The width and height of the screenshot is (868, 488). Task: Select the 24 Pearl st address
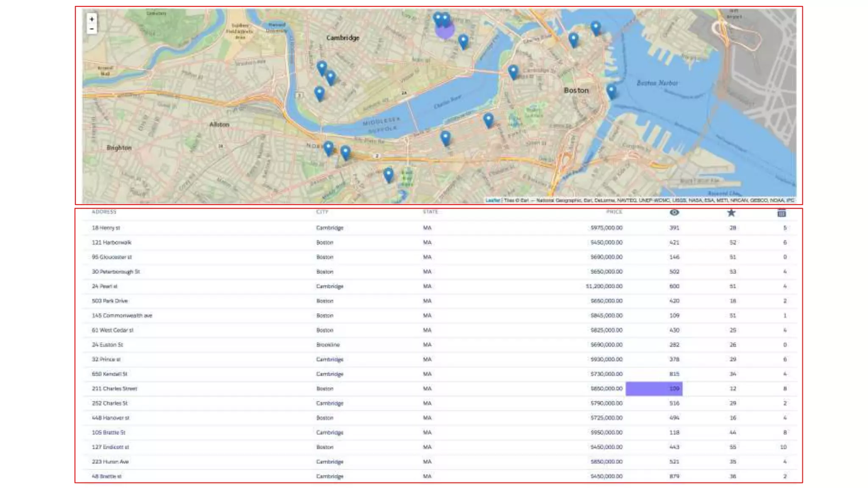[104, 286]
